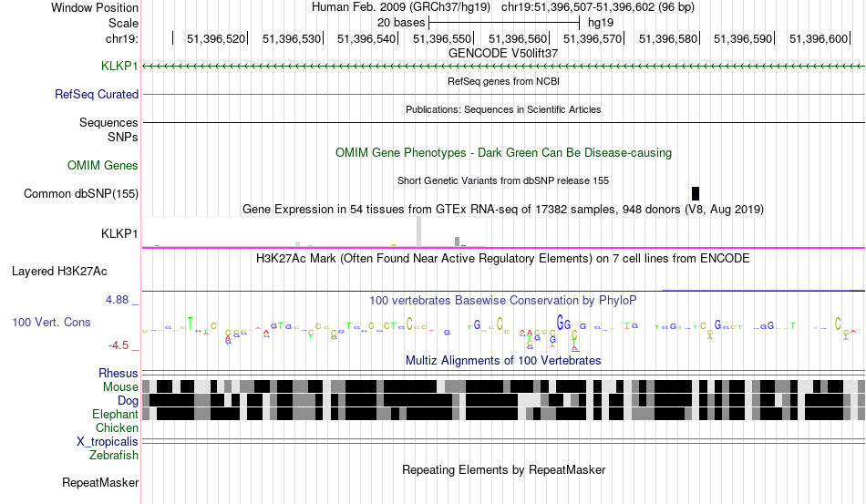Click the Chicken alignment row label
Image resolution: width=866 pixels, height=504 pixels.
tap(117, 427)
